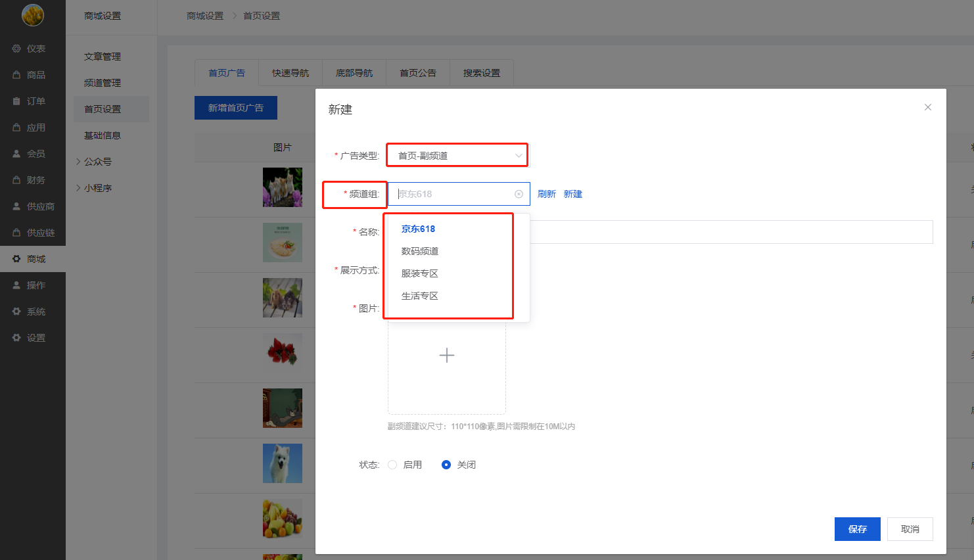Open the 广告类型 dropdown
This screenshot has height=560, width=974.
tap(457, 156)
